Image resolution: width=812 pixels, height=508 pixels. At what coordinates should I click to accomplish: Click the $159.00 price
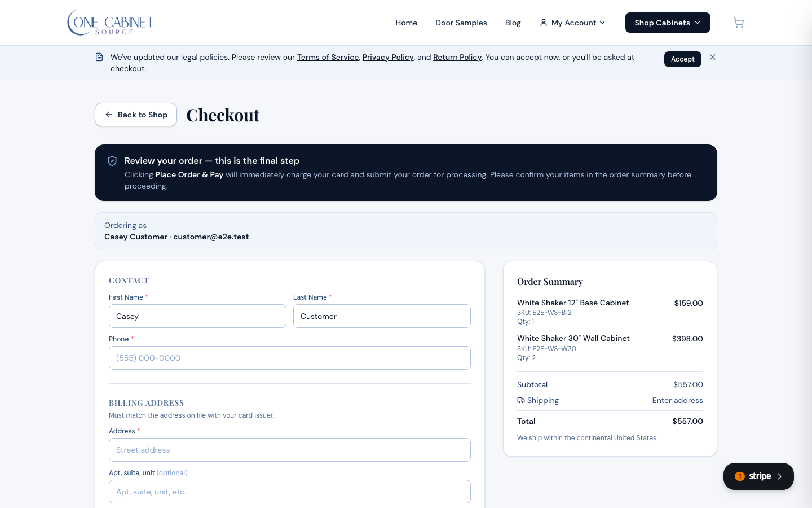[x=689, y=303]
